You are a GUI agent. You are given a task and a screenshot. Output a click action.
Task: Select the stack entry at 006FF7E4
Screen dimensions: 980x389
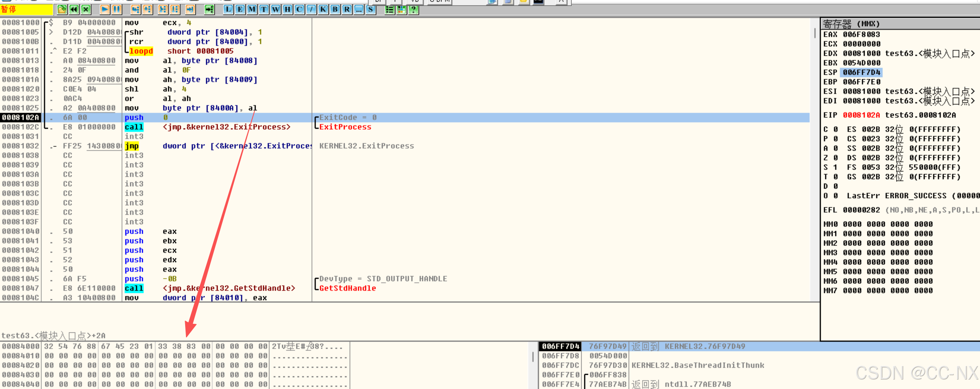click(x=759, y=384)
